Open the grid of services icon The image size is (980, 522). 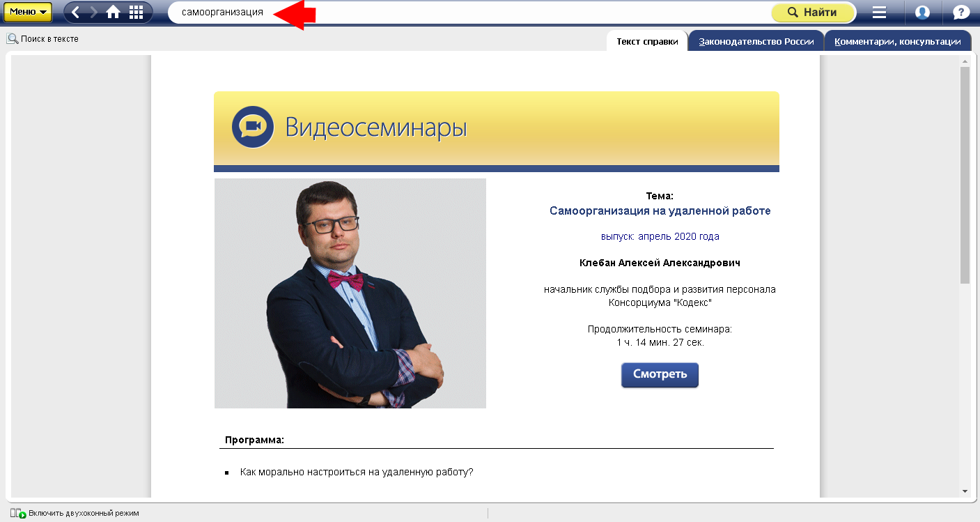click(137, 12)
